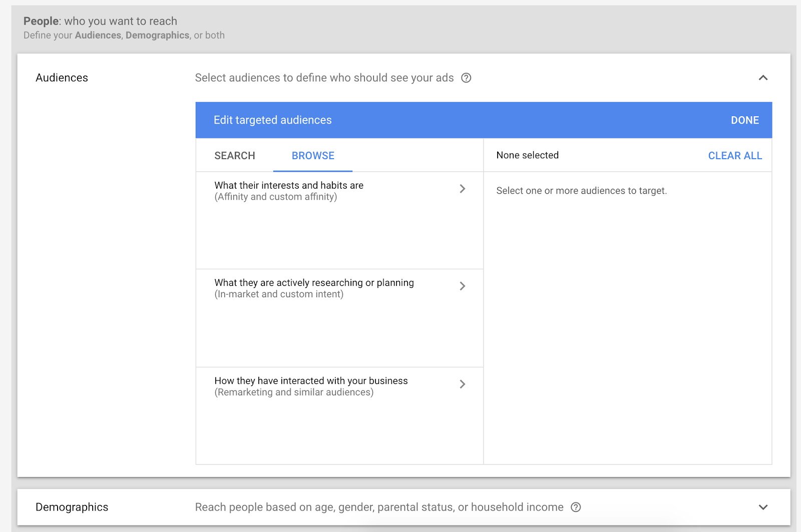Expand the Demographics section with the down chevron

[x=763, y=507]
